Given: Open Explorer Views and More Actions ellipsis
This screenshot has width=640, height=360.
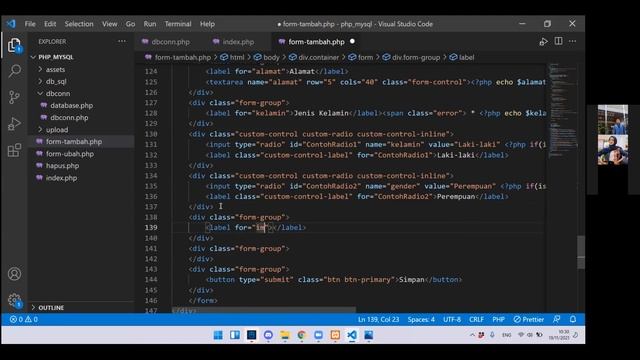Looking at the screenshot, I should pos(122,41).
